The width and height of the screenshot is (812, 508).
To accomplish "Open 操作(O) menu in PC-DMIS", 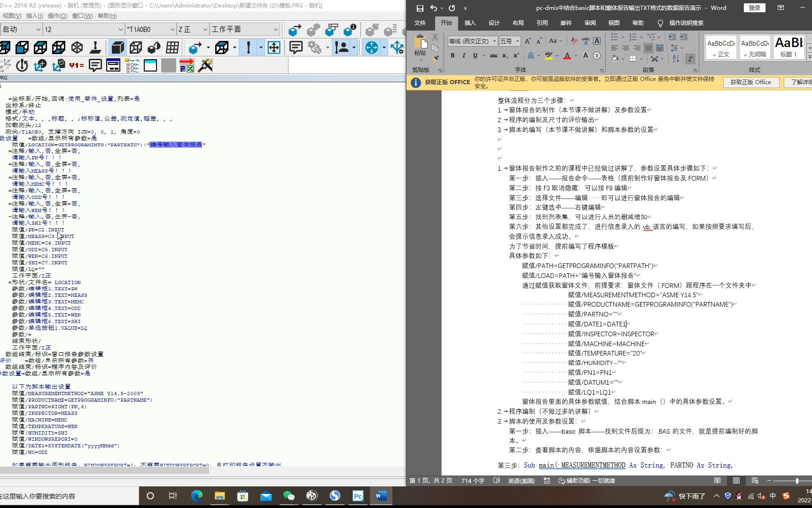I will pos(57,16).
